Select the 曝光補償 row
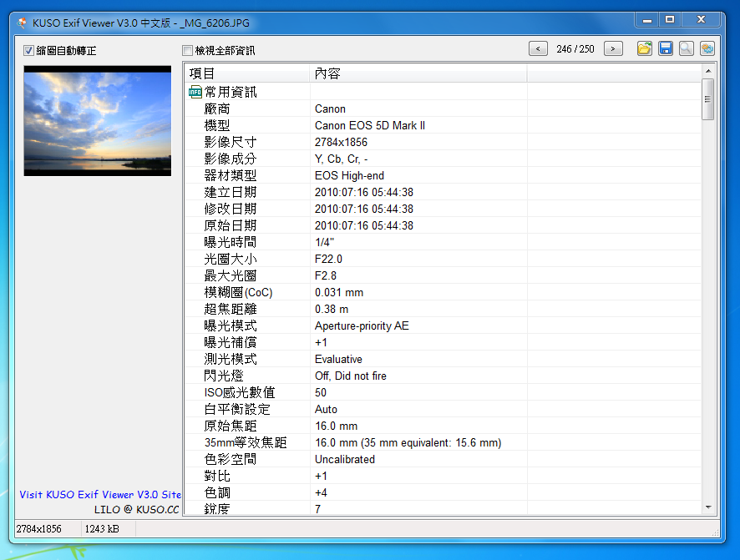Image resolution: width=740 pixels, height=560 pixels. point(442,343)
